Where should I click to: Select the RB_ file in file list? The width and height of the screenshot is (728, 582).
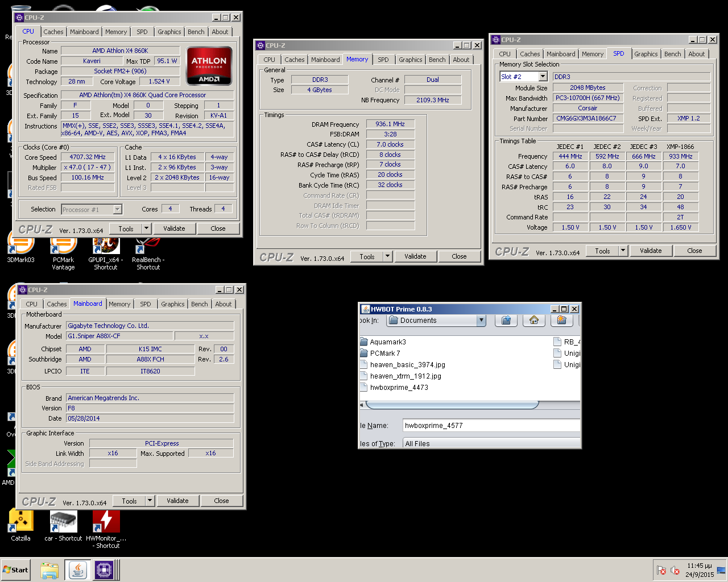(567, 342)
